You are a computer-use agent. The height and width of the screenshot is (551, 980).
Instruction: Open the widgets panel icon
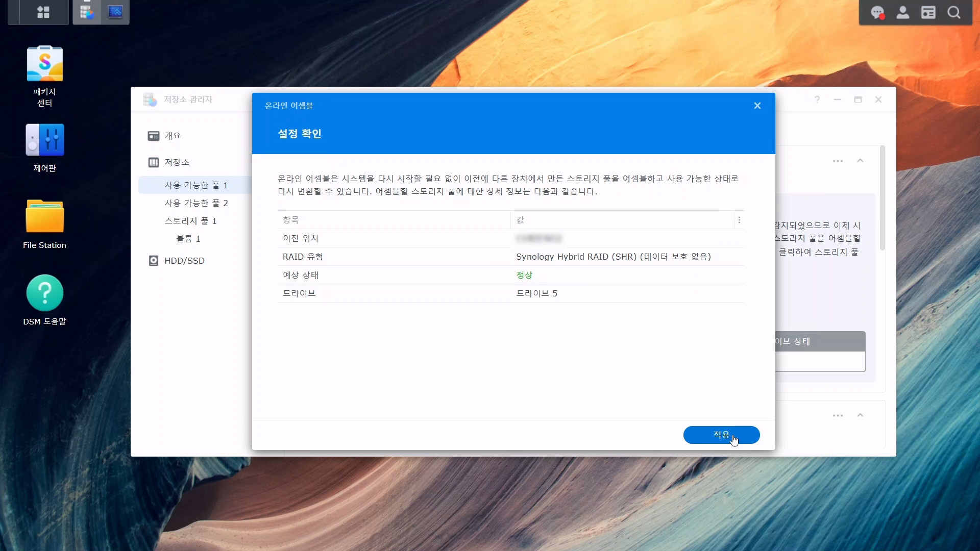point(928,13)
